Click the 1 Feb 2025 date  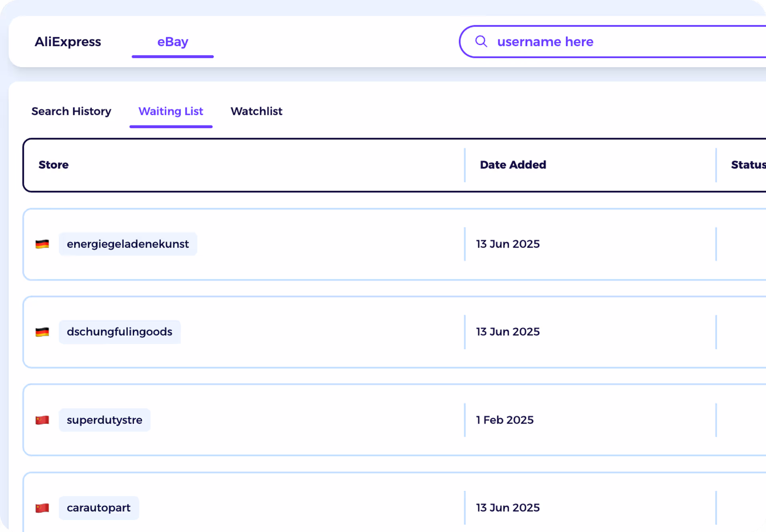(505, 420)
